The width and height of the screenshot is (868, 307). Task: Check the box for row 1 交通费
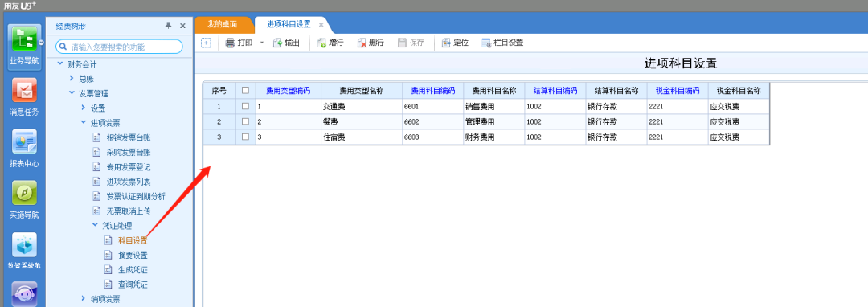(x=245, y=106)
